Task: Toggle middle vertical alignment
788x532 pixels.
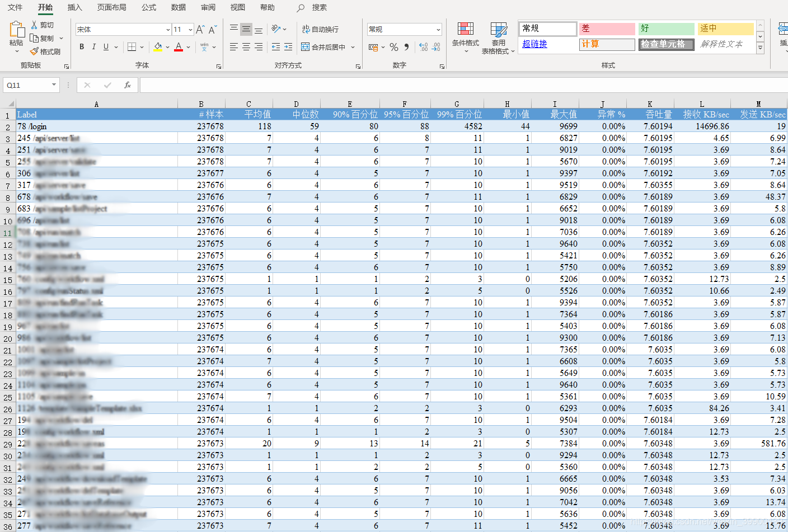Action: (x=246, y=29)
